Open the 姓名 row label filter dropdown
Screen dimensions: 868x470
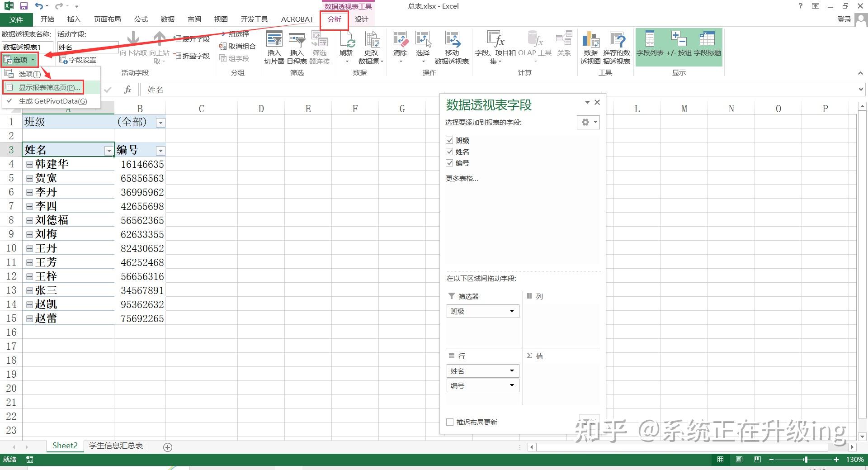pyautogui.click(x=108, y=150)
